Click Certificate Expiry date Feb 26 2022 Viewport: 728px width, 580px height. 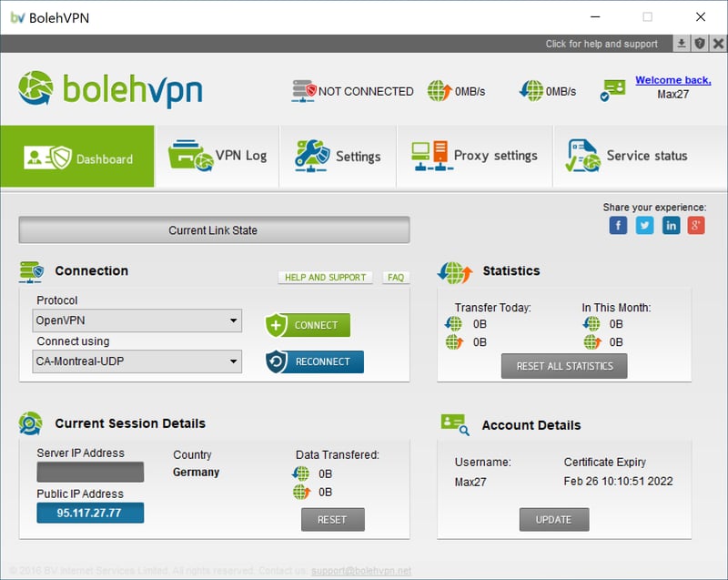pyautogui.click(x=618, y=481)
